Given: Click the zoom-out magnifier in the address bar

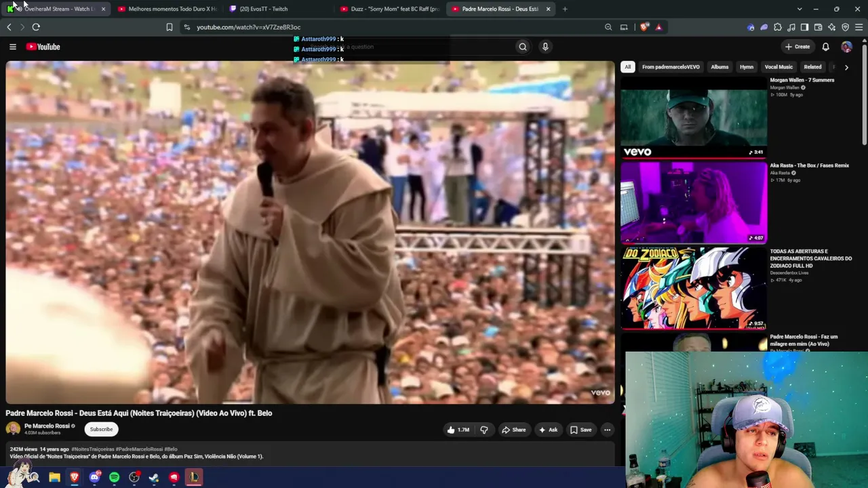Looking at the screenshot, I should click(x=608, y=27).
